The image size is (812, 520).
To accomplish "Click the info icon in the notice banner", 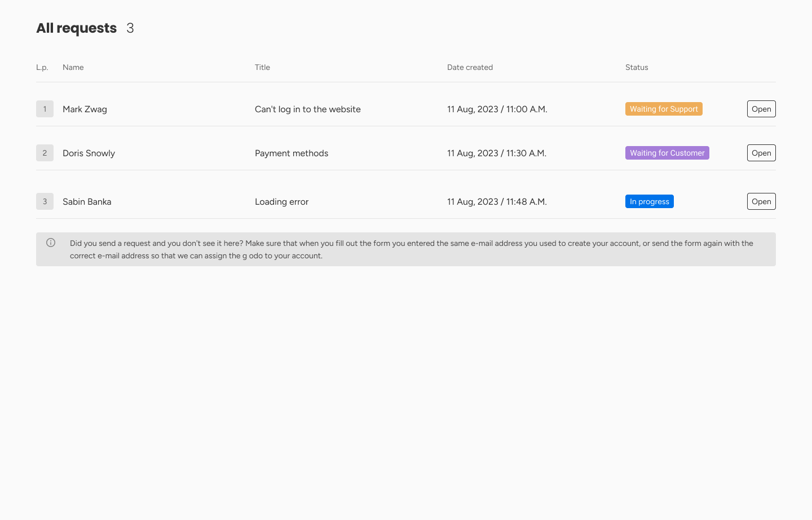I will click(51, 243).
